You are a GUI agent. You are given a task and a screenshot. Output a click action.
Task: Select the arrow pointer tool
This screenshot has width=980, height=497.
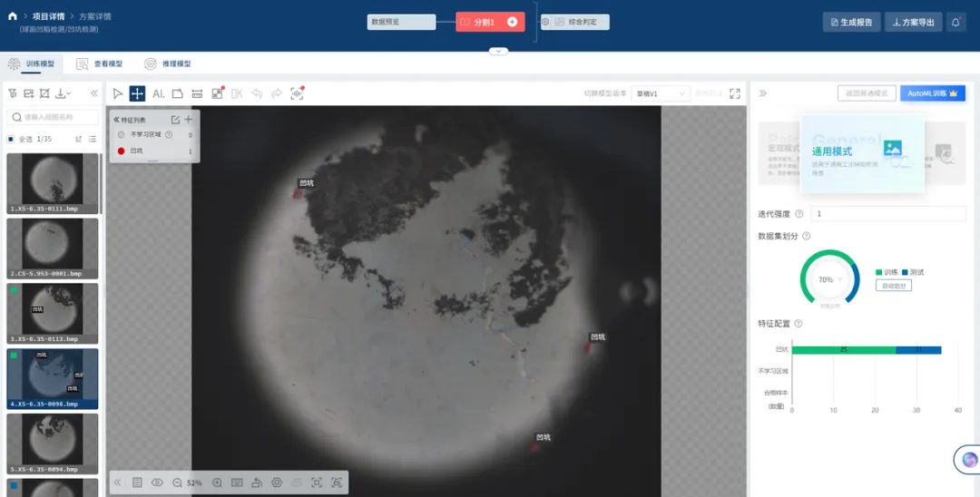(118, 93)
